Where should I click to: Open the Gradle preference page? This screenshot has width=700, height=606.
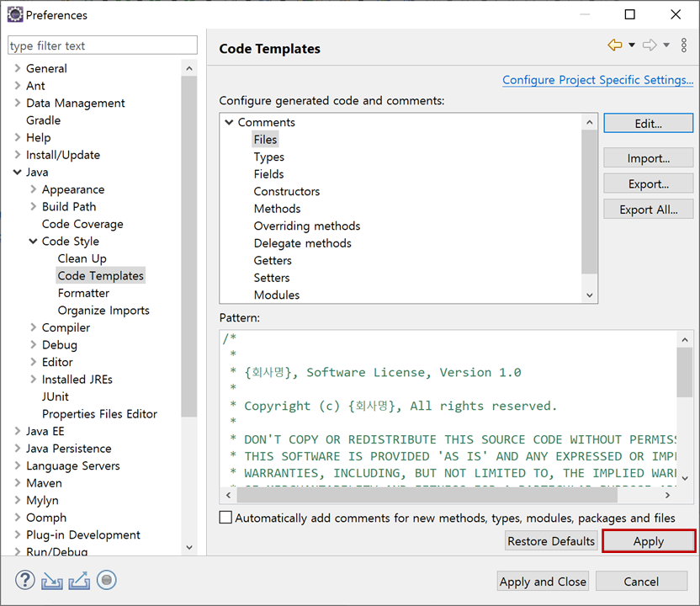tap(43, 120)
